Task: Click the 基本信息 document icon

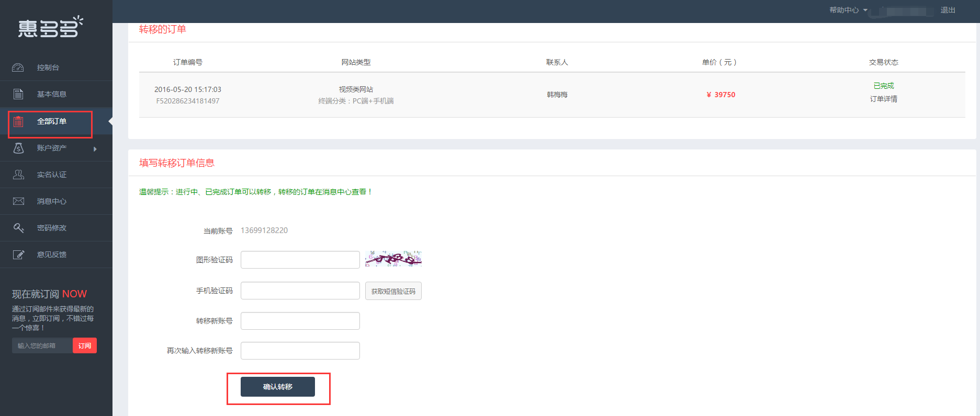Action: [18, 94]
